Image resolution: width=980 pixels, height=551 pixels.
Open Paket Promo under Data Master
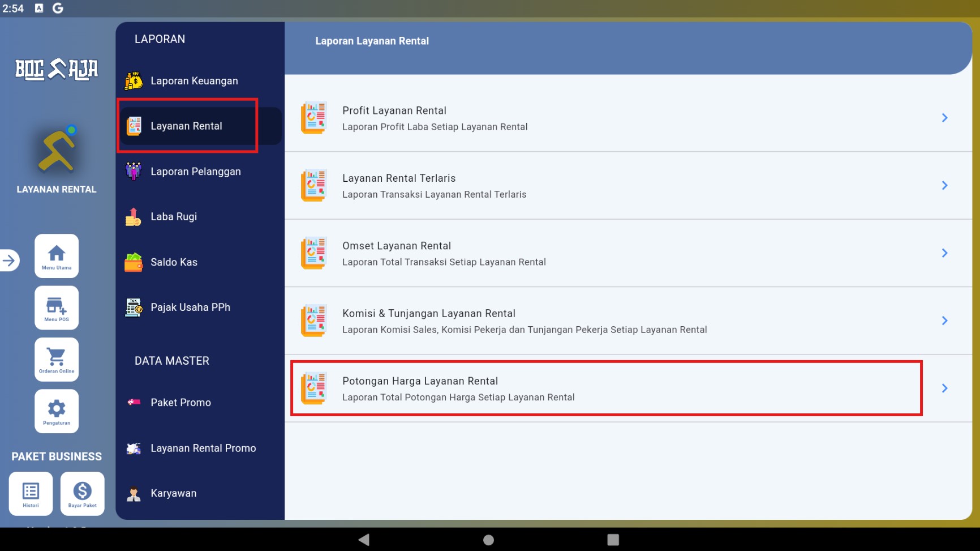tap(200, 403)
